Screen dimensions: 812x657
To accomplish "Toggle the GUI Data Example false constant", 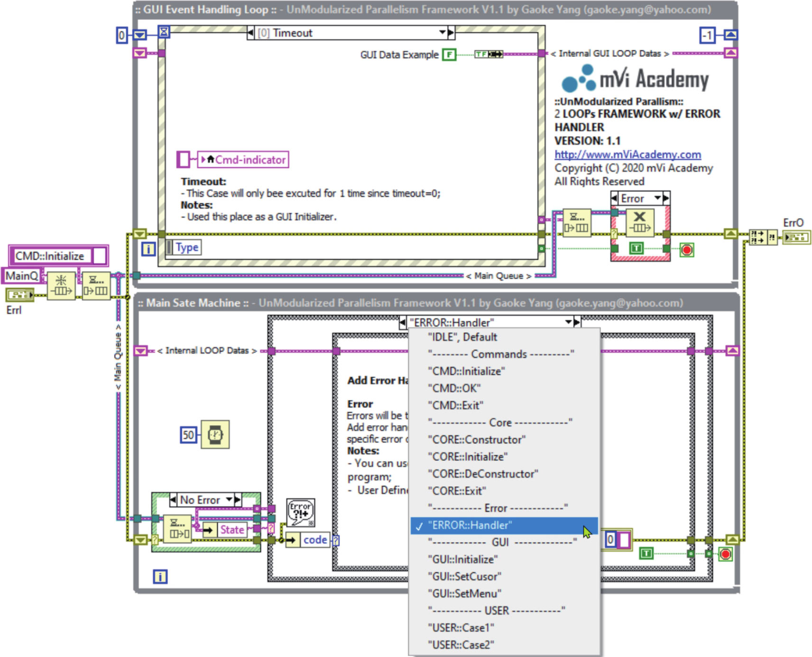I will point(448,55).
